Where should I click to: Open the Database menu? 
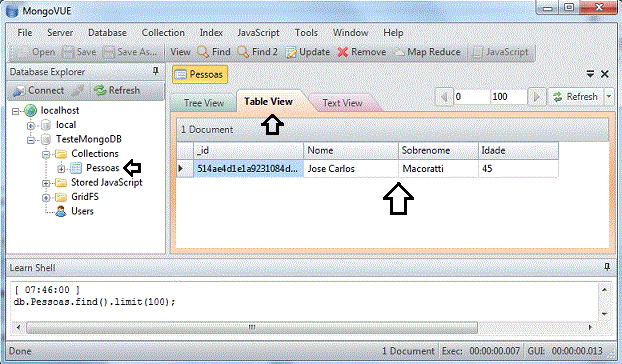coord(107,33)
